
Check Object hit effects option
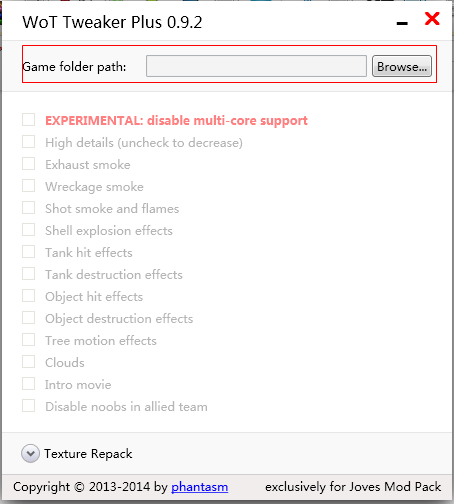[x=28, y=296]
